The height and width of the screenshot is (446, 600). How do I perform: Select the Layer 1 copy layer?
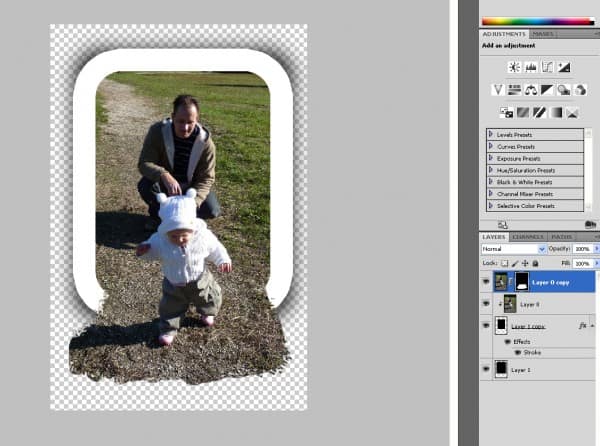(x=533, y=326)
